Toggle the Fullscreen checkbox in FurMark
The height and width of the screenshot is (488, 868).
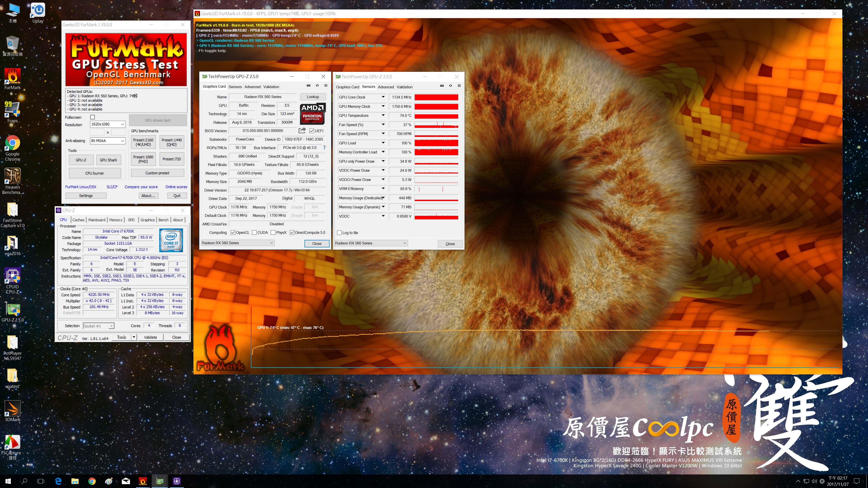click(93, 117)
